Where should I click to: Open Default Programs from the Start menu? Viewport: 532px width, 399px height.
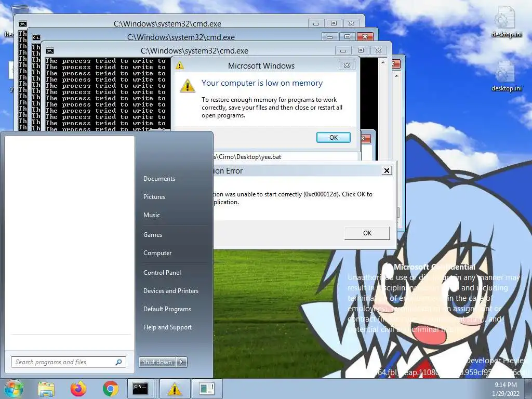point(167,309)
